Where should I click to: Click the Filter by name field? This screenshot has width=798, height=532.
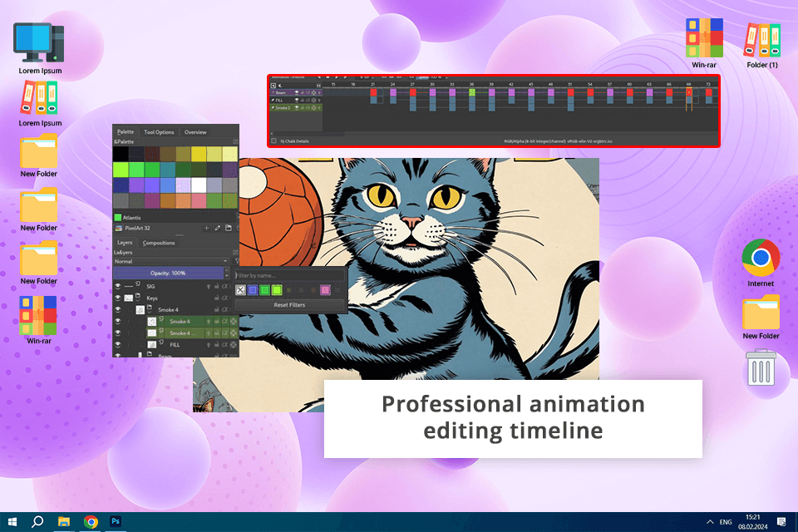click(289, 275)
